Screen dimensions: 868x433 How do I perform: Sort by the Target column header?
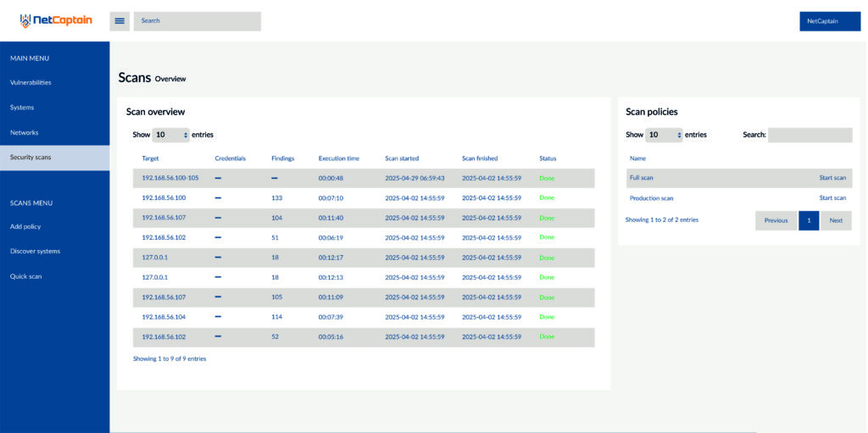150,158
